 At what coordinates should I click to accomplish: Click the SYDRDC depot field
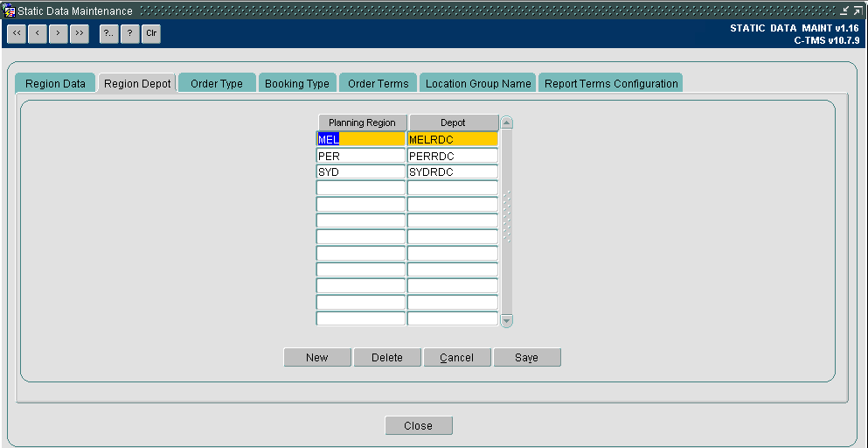[453, 171]
